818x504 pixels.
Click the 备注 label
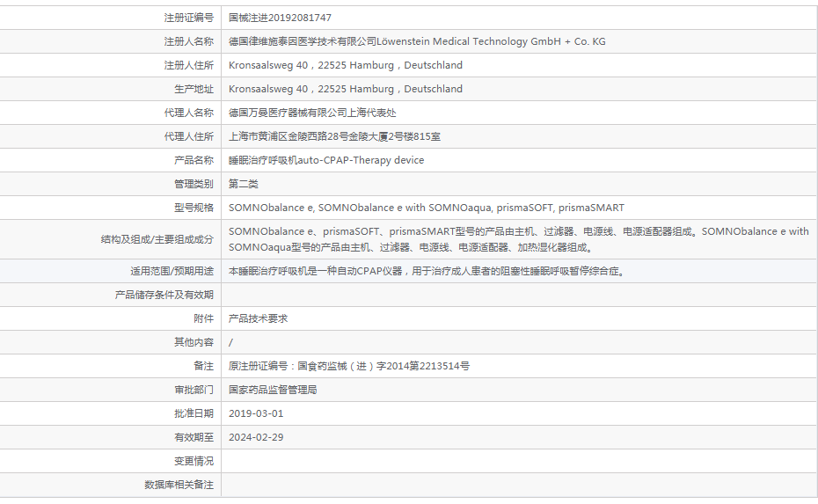click(x=203, y=366)
